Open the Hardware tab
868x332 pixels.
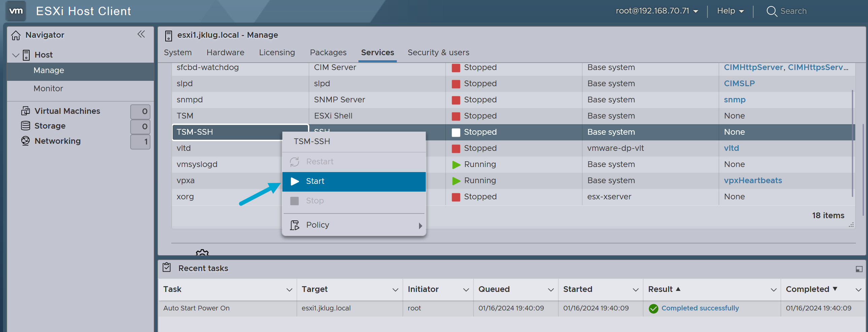225,52
